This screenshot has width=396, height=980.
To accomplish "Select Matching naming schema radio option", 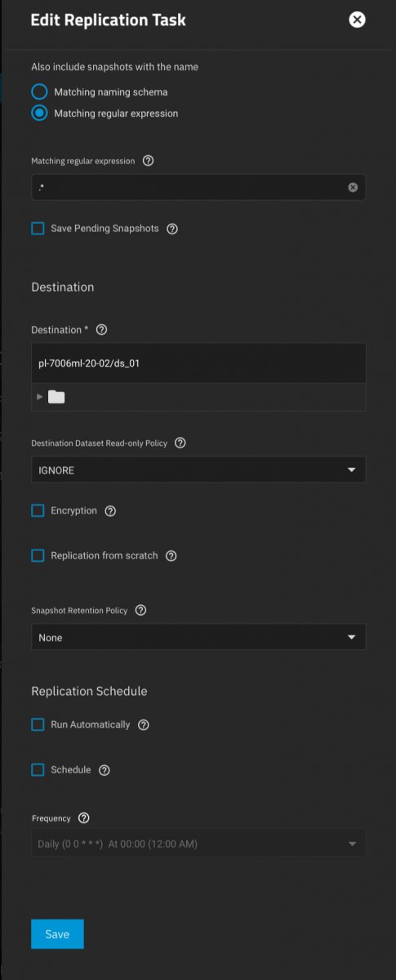I will (x=39, y=92).
